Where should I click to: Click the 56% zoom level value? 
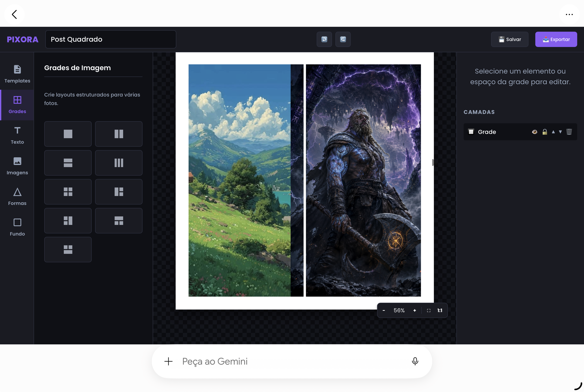(399, 310)
